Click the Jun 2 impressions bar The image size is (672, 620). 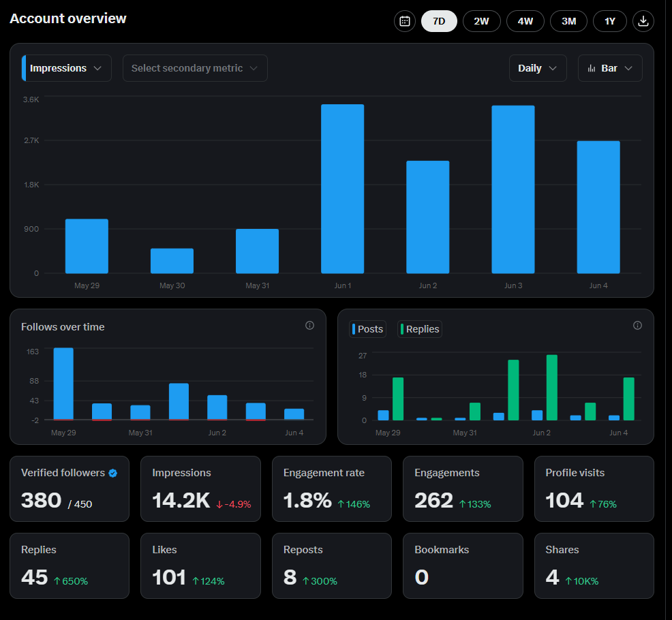pyautogui.click(x=428, y=217)
